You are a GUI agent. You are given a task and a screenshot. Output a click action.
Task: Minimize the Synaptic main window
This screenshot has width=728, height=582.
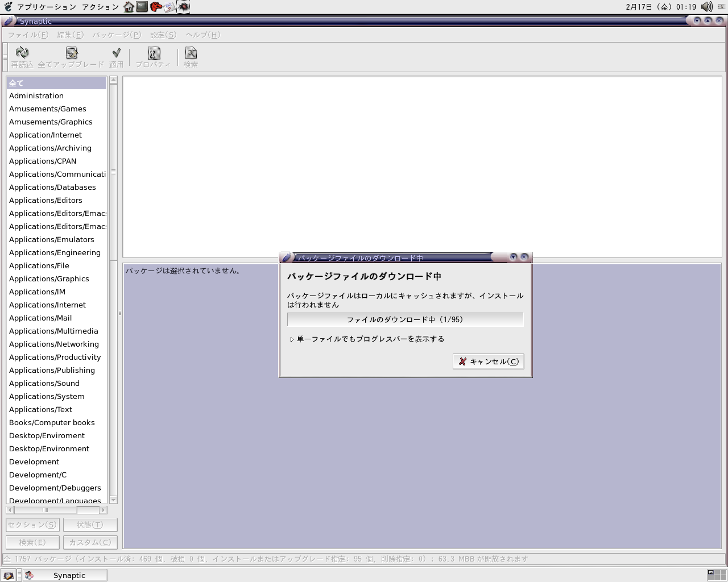(x=697, y=20)
